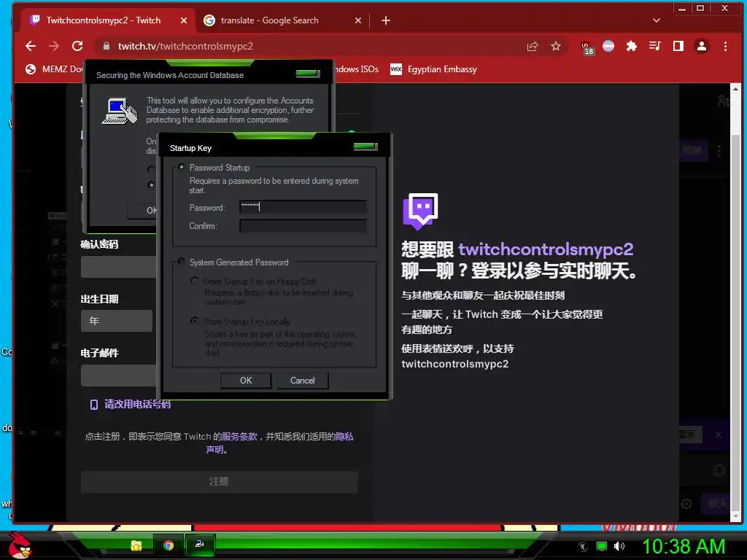747x560 pixels.
Task: Click the 确认密码 confirm password field
Action: (119, 267)
